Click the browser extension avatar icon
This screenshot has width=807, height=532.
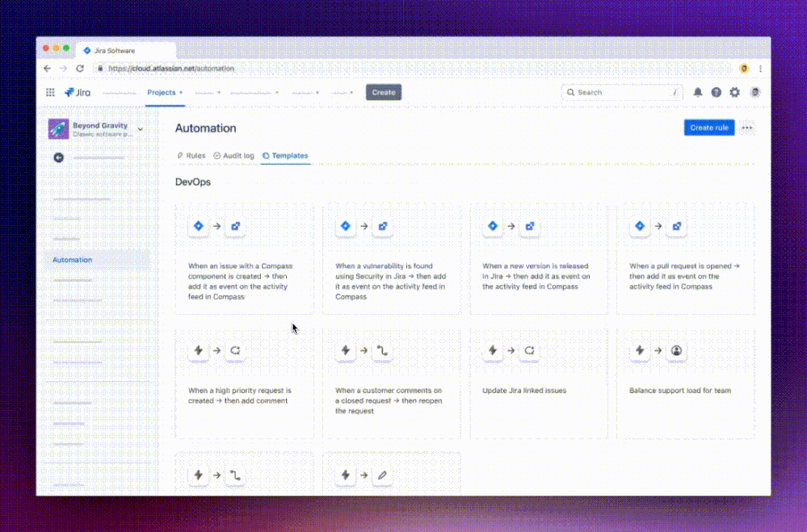pyautogui.click(x=744, y=69)
